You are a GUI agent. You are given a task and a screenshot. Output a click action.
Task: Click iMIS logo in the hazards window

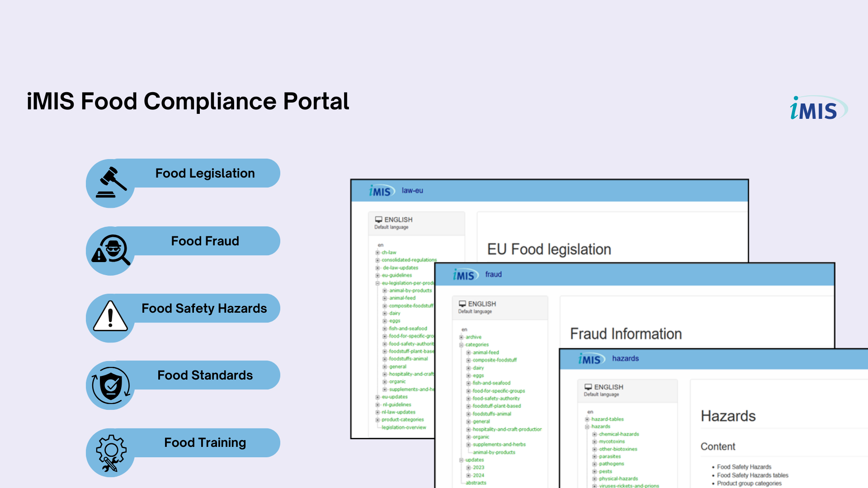pos(590,359)
